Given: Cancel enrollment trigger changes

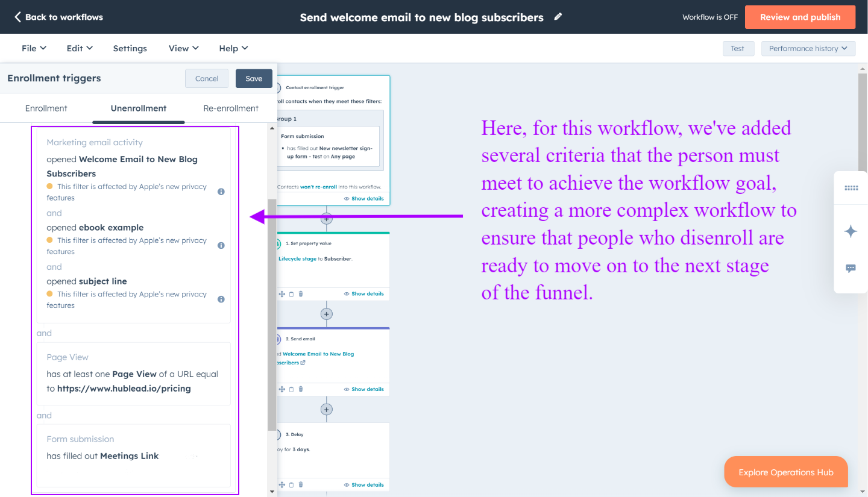Looking at the screenshot, I should click(207, 78).
